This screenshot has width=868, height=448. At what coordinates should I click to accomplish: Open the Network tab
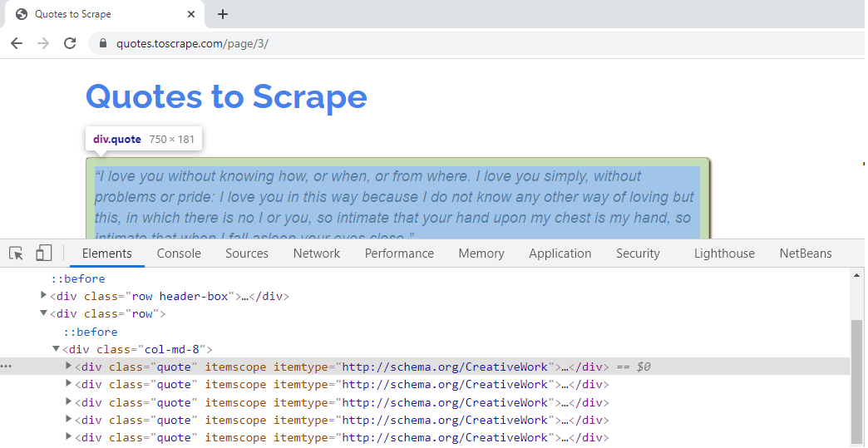(x=317, y=254)
